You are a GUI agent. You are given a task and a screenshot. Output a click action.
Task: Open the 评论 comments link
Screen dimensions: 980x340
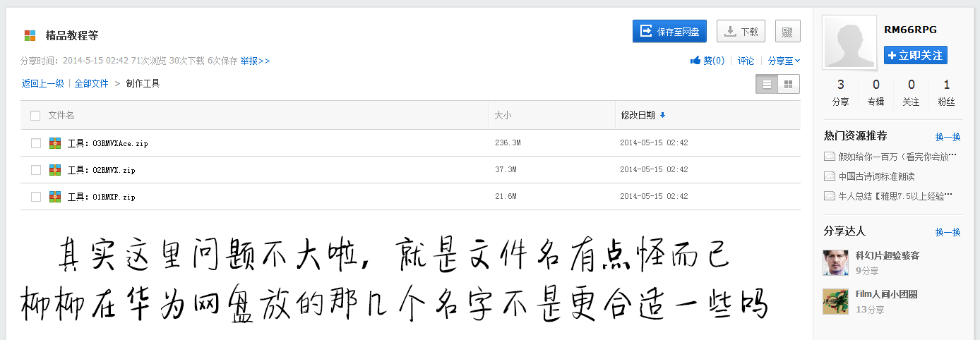click(x=746, y=61)
